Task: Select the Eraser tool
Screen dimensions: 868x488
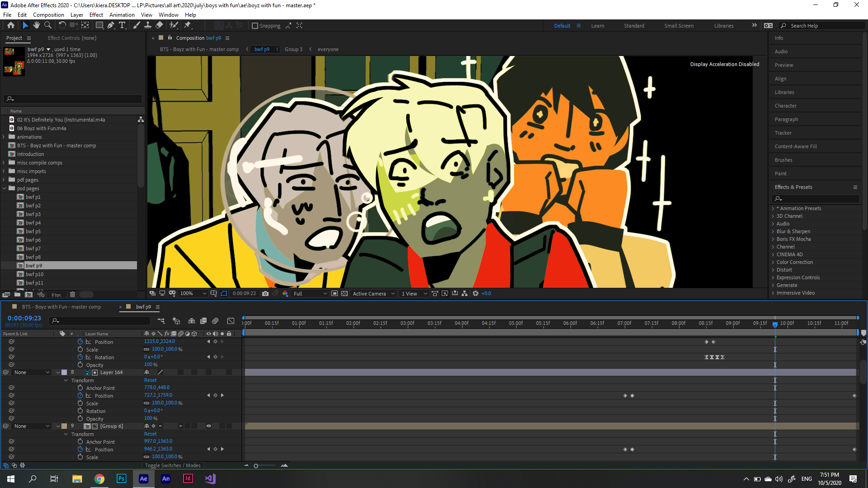Action: [159, 25]
